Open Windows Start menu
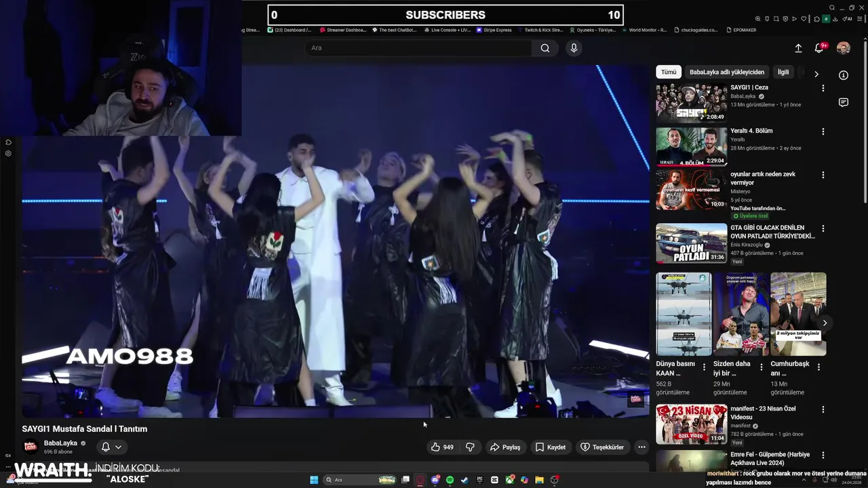The image size is (868, 488). tap(314, 480)
